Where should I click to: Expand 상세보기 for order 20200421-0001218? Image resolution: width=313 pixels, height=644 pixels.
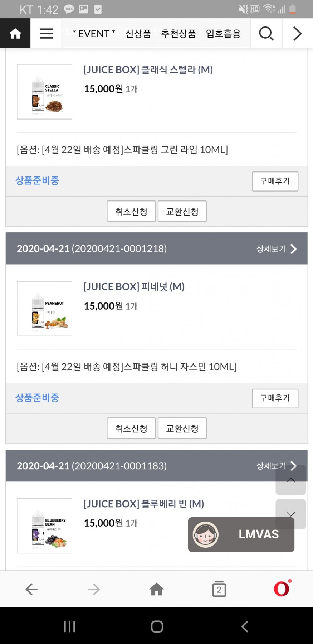(x=276, y=249)
